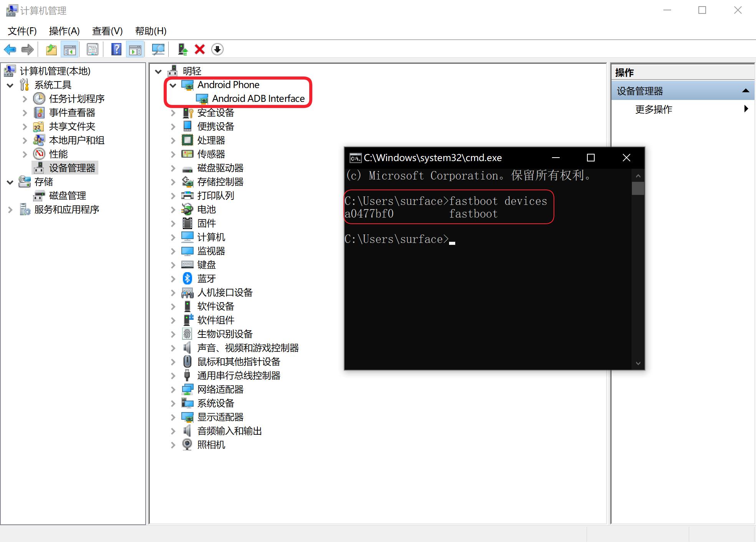Image resolution: width=756 pixels, height=542 pixels.
Task: Expand the 蓝牙 device category
Action: [x=173, y=279]
